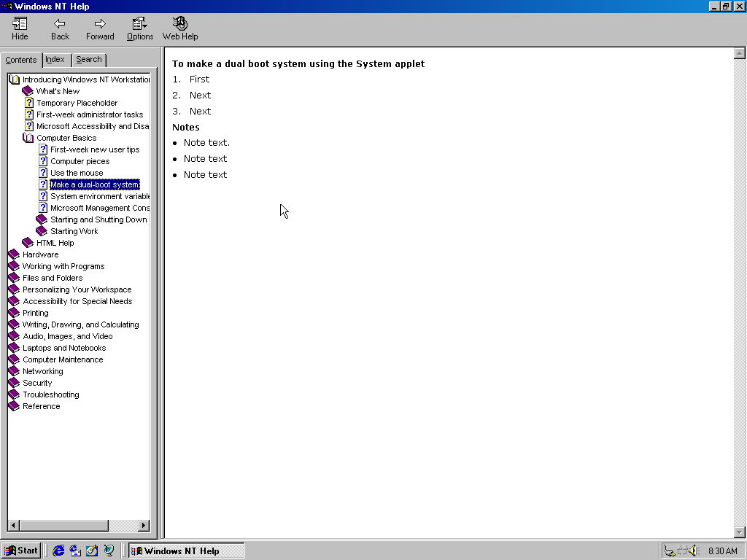Screen dimensions: 747x560
Task: Switch to the Search tab
Action: [88, 60]
